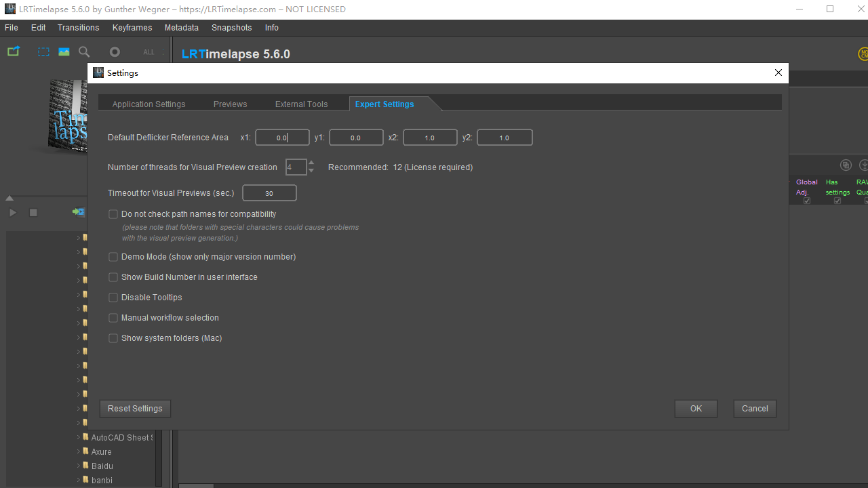
Task: Expand the Axure folder node
Action: (x=78, y=452)
